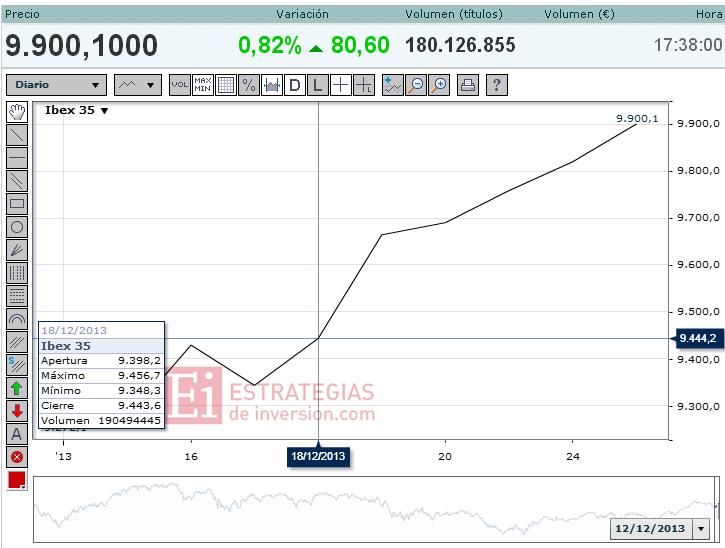Screen dimensions: 725x548
Task: Open the help question mark icon
Action: (497, 85)
